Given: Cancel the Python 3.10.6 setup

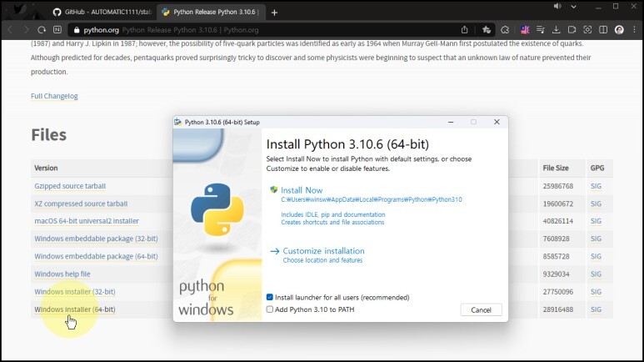Looking at the screenshot, I should (x=481, y=309).
